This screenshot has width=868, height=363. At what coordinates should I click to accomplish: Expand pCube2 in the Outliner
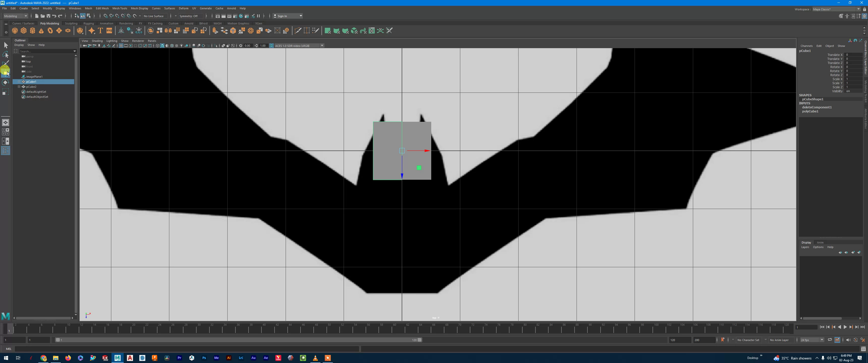coord(19,86)
